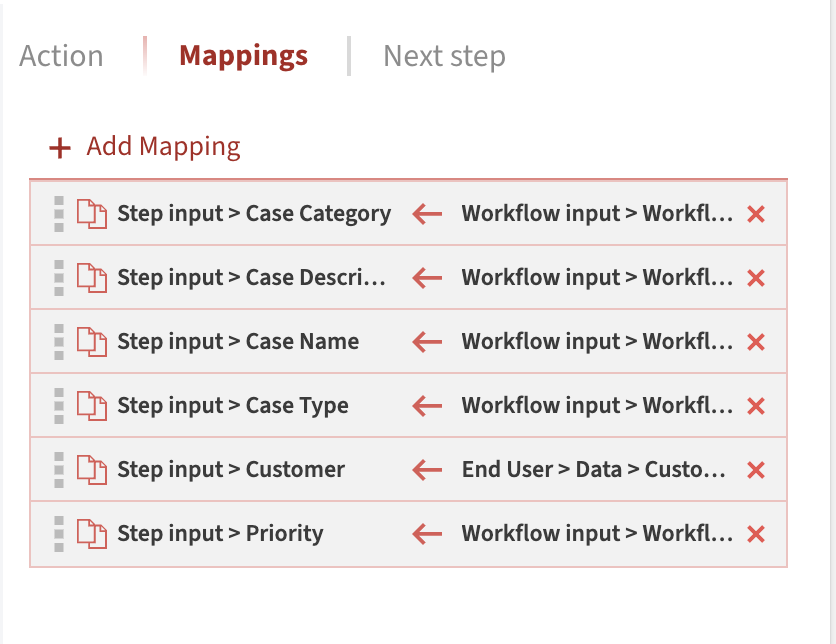Delete the Case Name mapping
Viewport: 836px width, 644px height.
coord(757,341)
